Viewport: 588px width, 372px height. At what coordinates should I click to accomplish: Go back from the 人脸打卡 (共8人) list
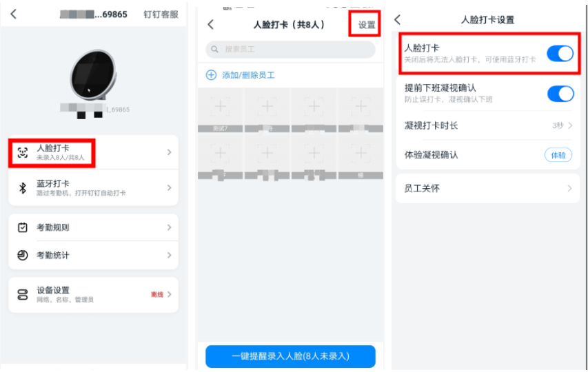pyautogui.click(x=211, y=25)
